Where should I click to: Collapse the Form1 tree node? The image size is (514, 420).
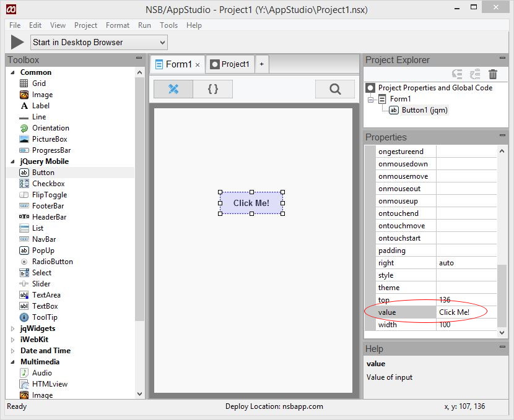[370, 99]
